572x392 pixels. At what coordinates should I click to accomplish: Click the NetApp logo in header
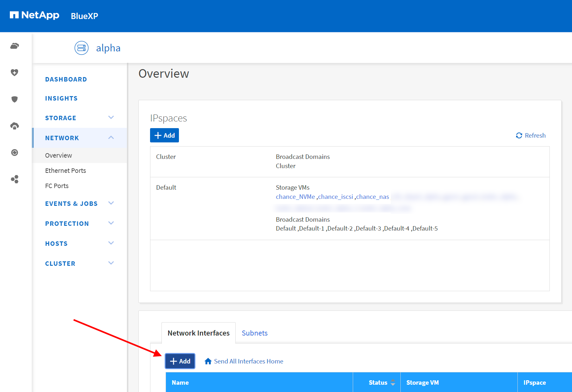[35, 15]
